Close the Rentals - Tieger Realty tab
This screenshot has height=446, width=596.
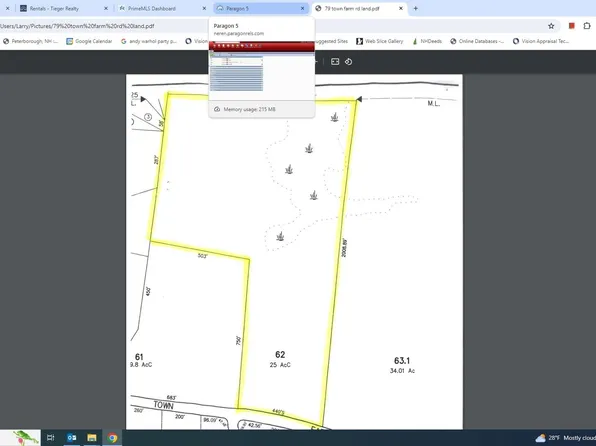coord(106,8)
